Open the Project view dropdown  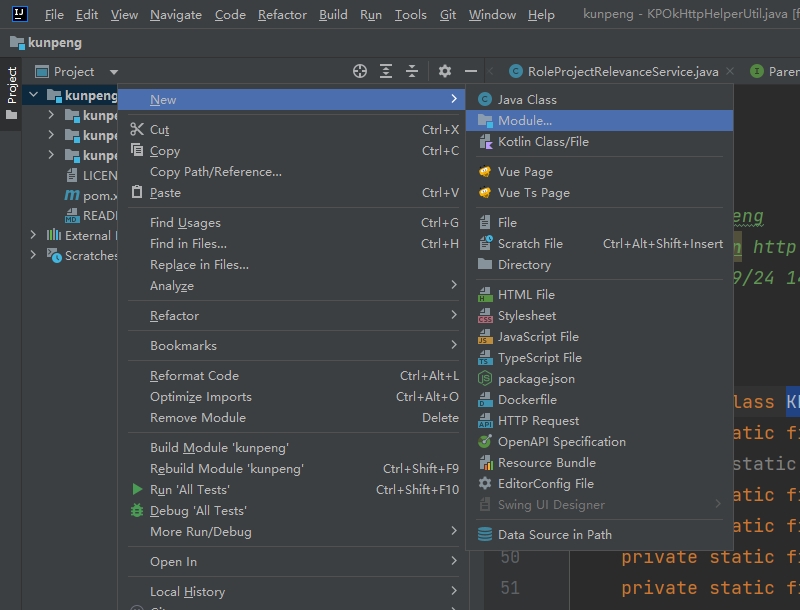(x=114, y=72)
